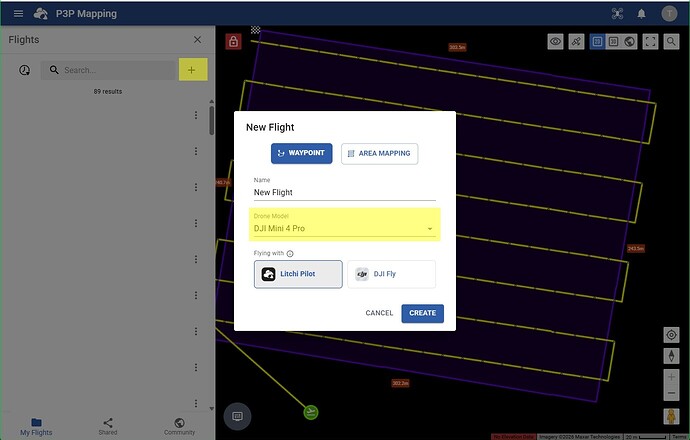Open flight history clock icon
690x440 pixels.
pos(25,70)
